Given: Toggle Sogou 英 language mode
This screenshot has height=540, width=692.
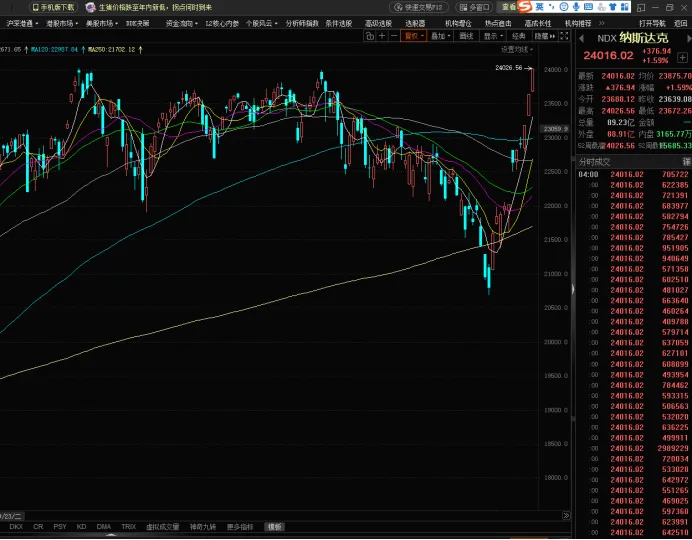Looking at the screenshot, I should click(540, 7).
